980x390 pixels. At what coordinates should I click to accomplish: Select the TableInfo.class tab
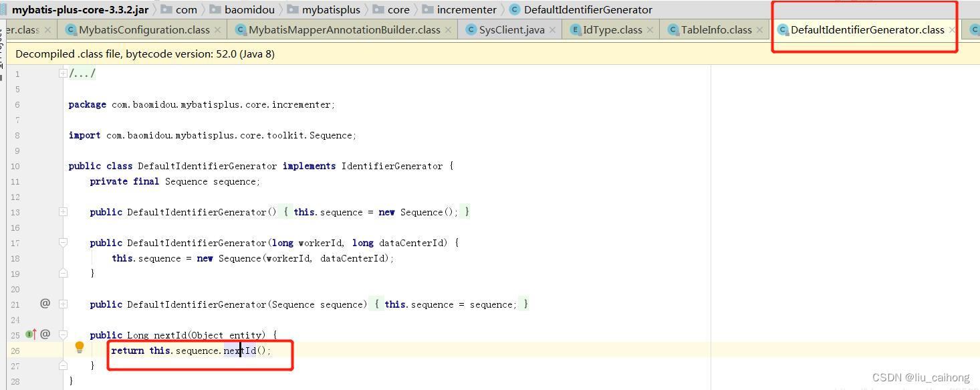pyautogui.click(x=716, y=29)
